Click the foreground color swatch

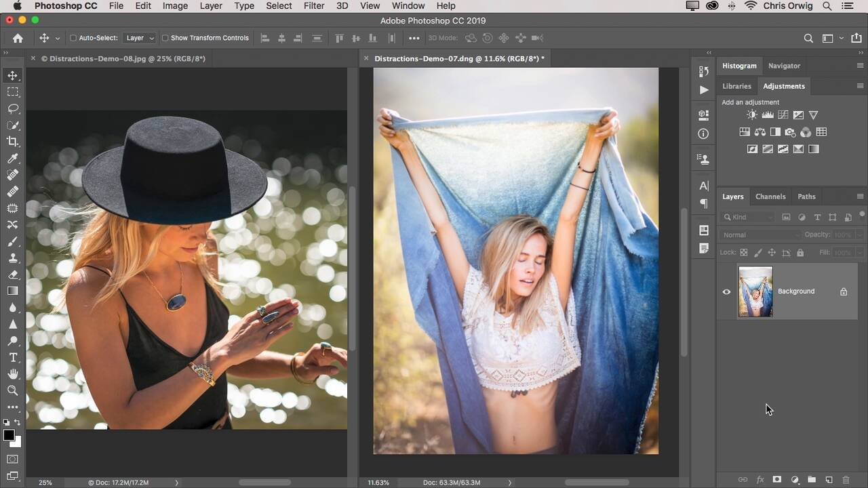(x=9, y=435)
